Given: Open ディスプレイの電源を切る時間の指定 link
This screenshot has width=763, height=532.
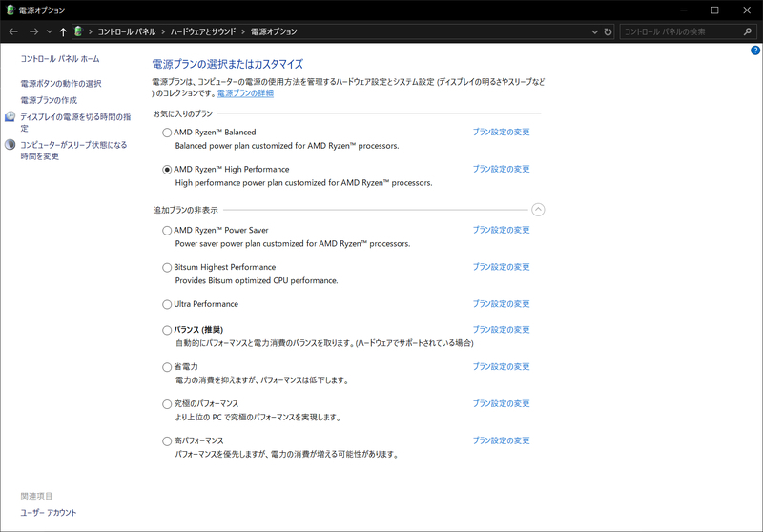Looking at the screenshot, I should (75, 123).
